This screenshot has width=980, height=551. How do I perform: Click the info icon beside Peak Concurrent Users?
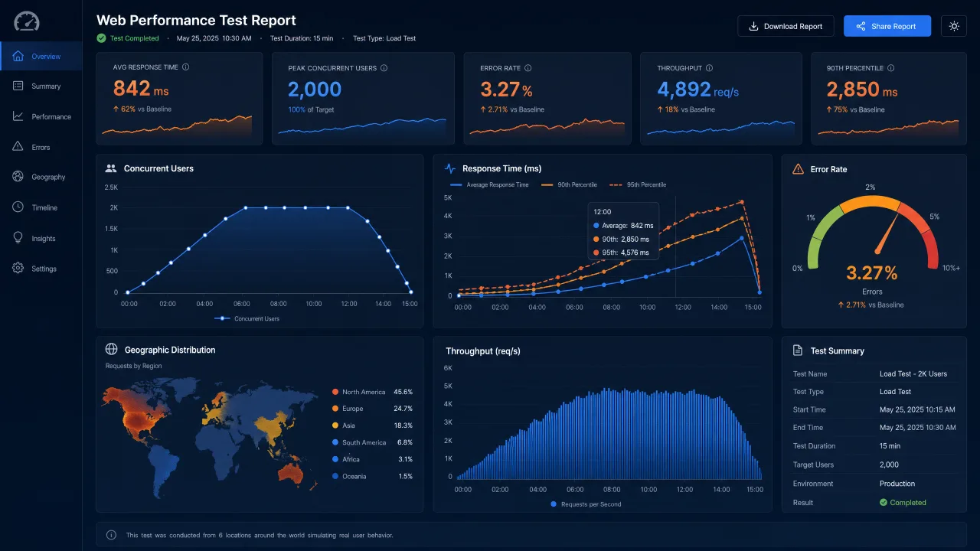[x=384, y=68]
